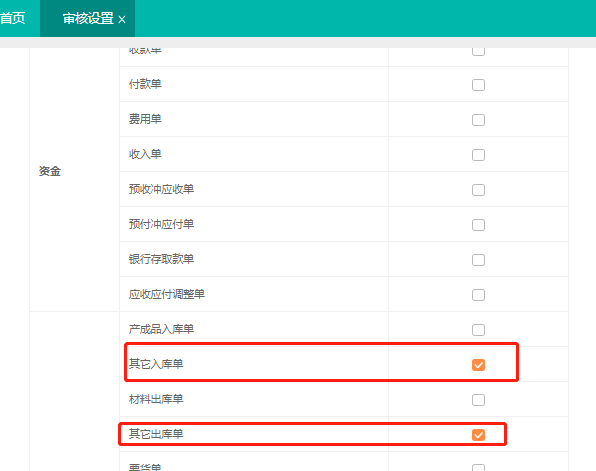
Task: Click the 其它入库单 row label
Action: click(x=156, y=364)
